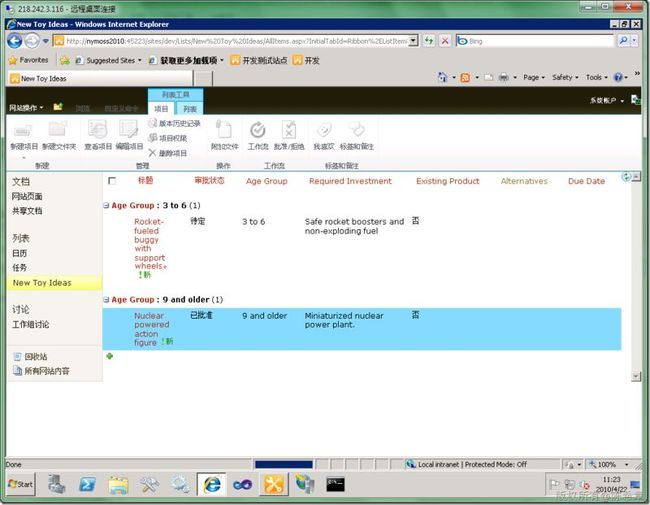
Task: Click the 编辑项目 ribbon icon
Action: tap(129, 129)
